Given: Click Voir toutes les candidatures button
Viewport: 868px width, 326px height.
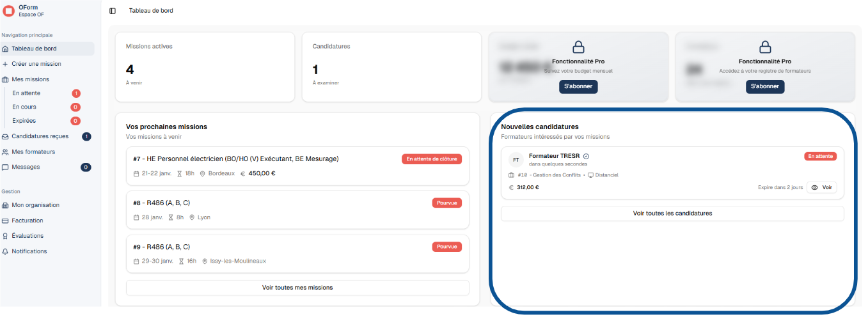Looking at the screenshot, I should click(x=672, y=213).
